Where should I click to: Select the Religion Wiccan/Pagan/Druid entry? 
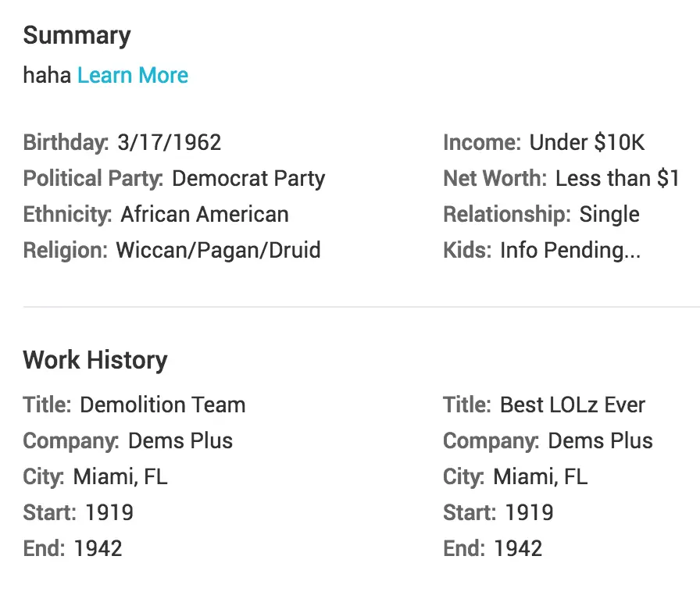coord(172,250)
